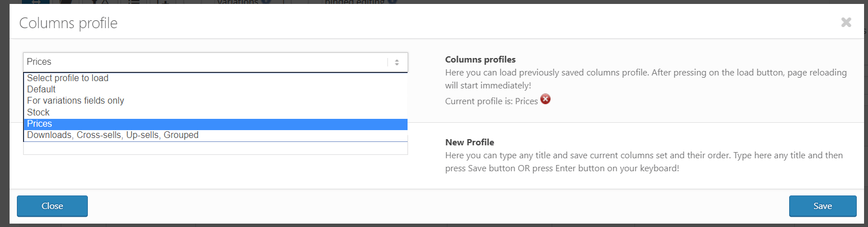Dismiss the Columns profile dialog with the X icon

coord(845,23)
